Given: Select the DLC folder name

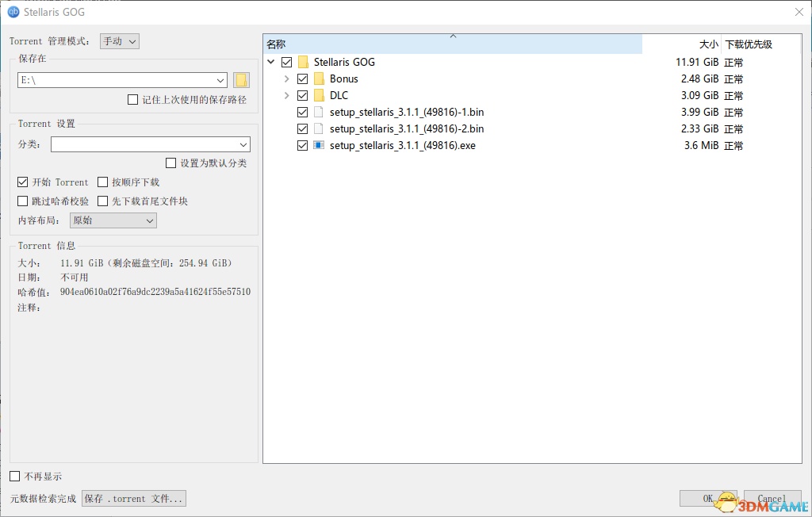Looking at the screenshot, I should point(339,95).
